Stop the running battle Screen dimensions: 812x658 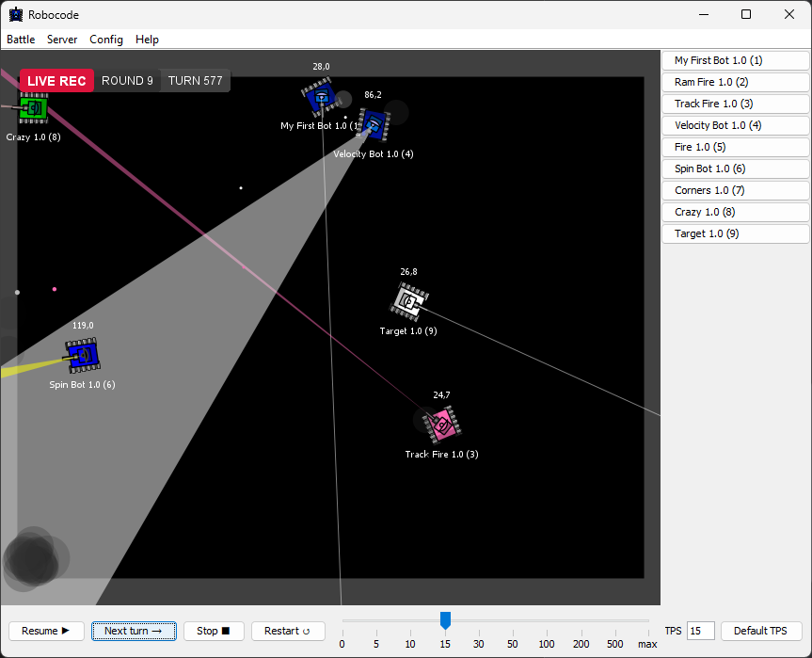click(x=214, y=631)
